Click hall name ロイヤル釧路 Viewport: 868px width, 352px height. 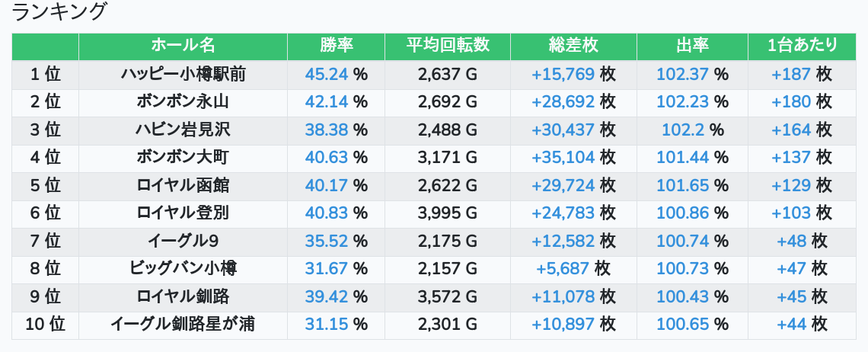click(183, 297)
